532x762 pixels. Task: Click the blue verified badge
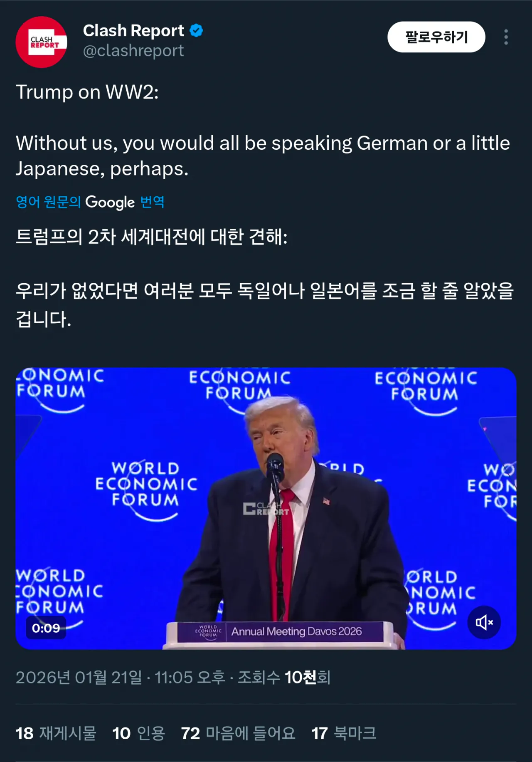[x=196, y=31]
